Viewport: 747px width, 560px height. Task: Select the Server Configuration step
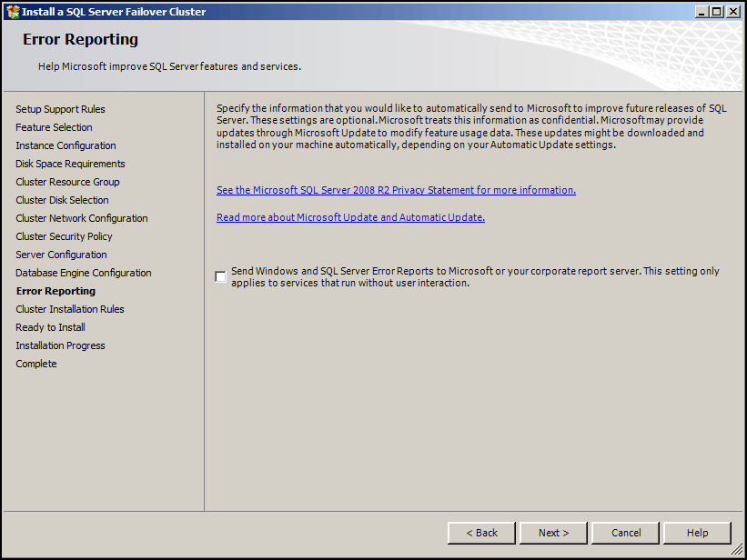61,255
